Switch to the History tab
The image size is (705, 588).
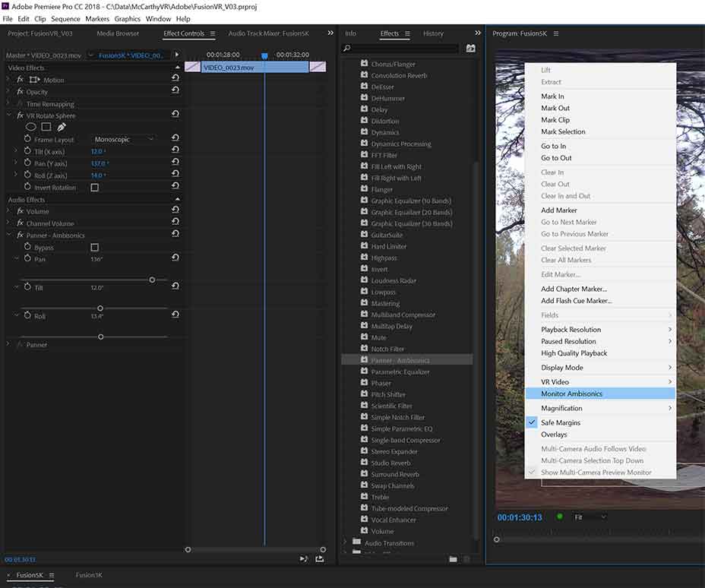click(433, 33)
